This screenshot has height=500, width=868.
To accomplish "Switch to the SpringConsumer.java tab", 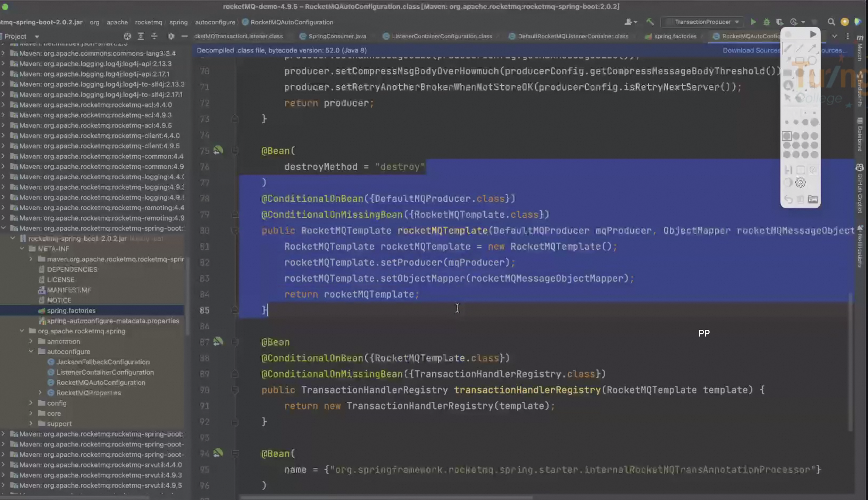I will pos(337,36).
